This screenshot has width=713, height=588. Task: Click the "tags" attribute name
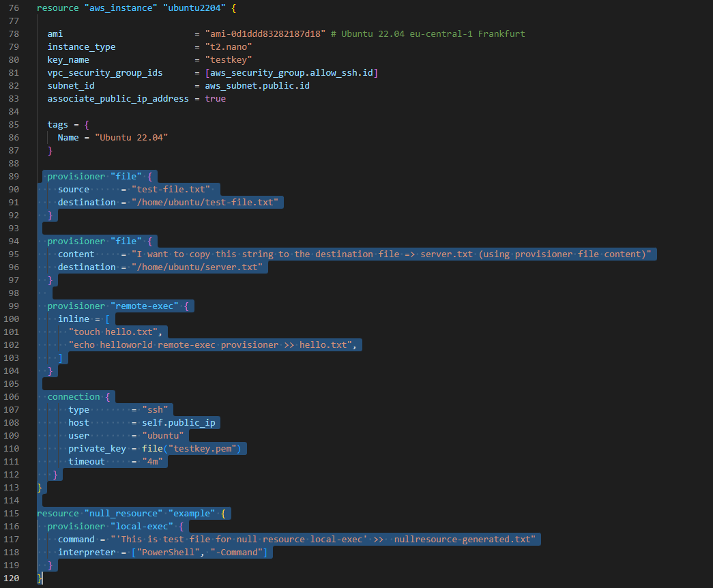coord(58,125)
